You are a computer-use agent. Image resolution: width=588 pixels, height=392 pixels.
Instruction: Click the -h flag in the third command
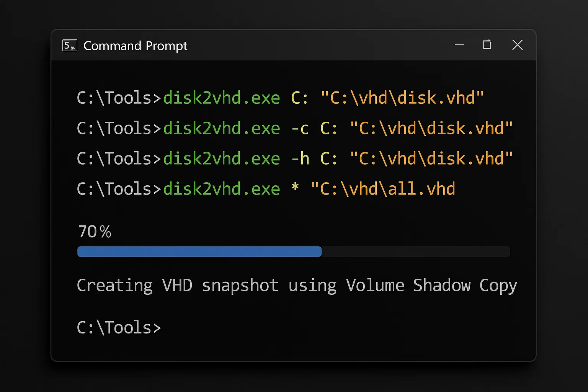300,158
